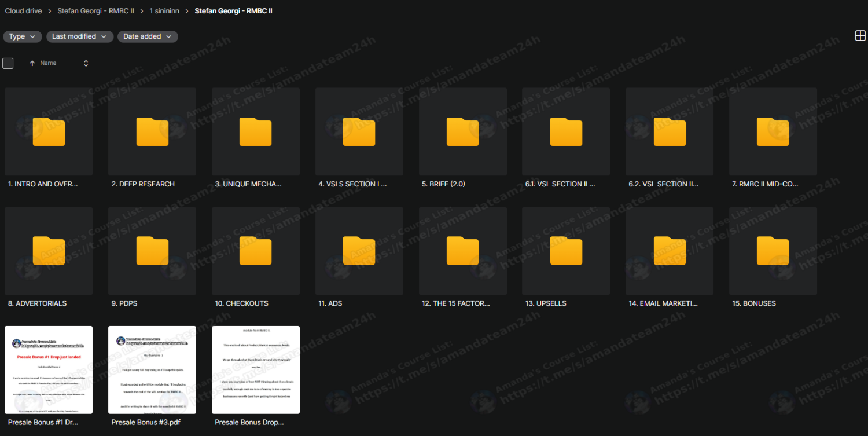Open the 10. CHECKOUTS folder
Screen dimensions: 868x436
click(x=255, y=251)
